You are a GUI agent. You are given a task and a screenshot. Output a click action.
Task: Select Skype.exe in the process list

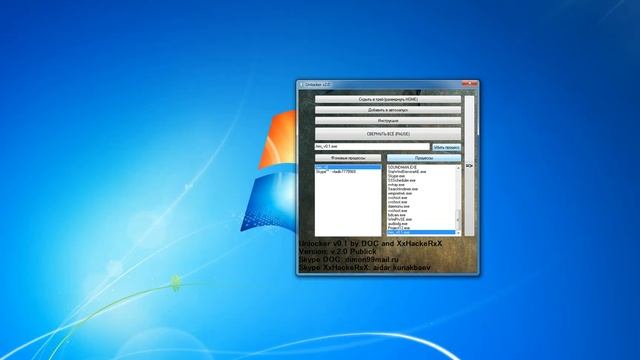pyautogui.click(x=421, y=176)
